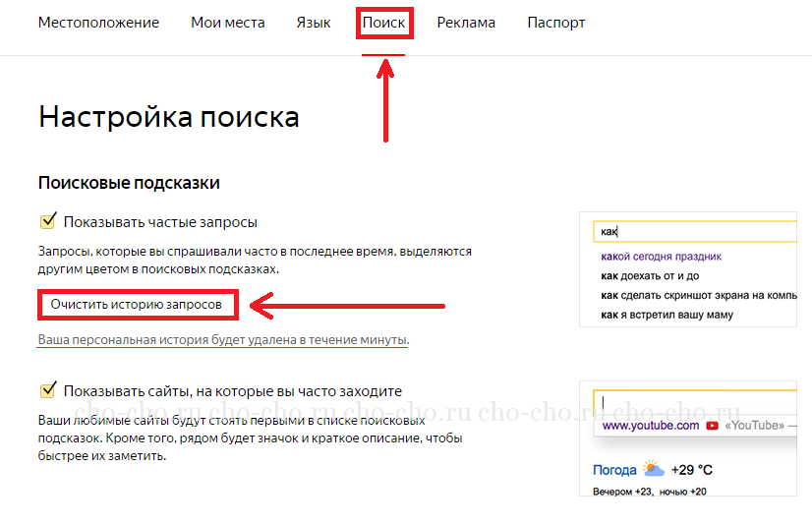Select the Язык tab
This screenshot has width=812, height=525.
(313, 23)
